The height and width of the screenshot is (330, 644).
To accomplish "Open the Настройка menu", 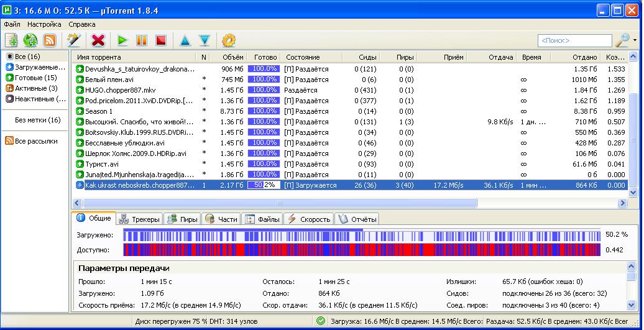I will [x=44, y=24].
